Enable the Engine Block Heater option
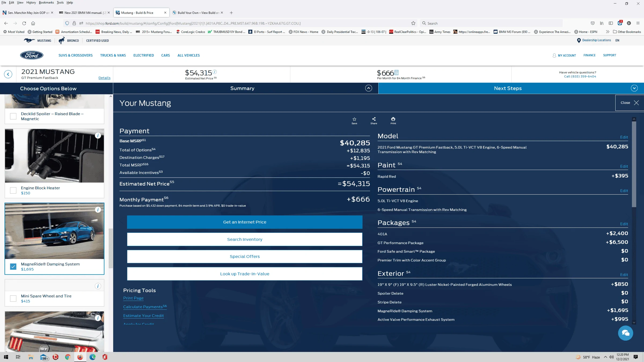Image resolution: width=644 pixels, height=362 pixels. (13, 190)
